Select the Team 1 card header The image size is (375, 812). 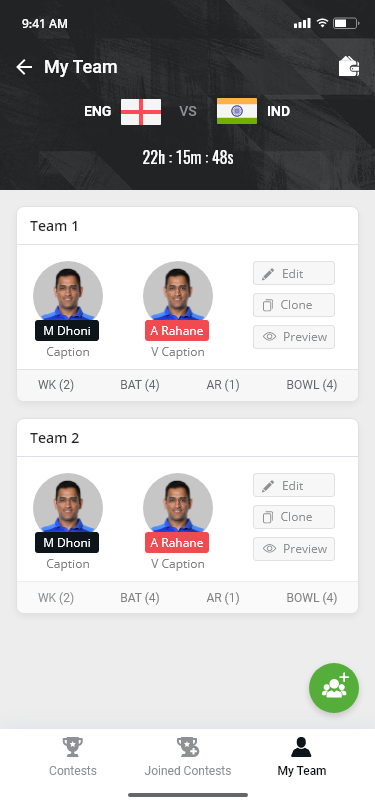188,226
